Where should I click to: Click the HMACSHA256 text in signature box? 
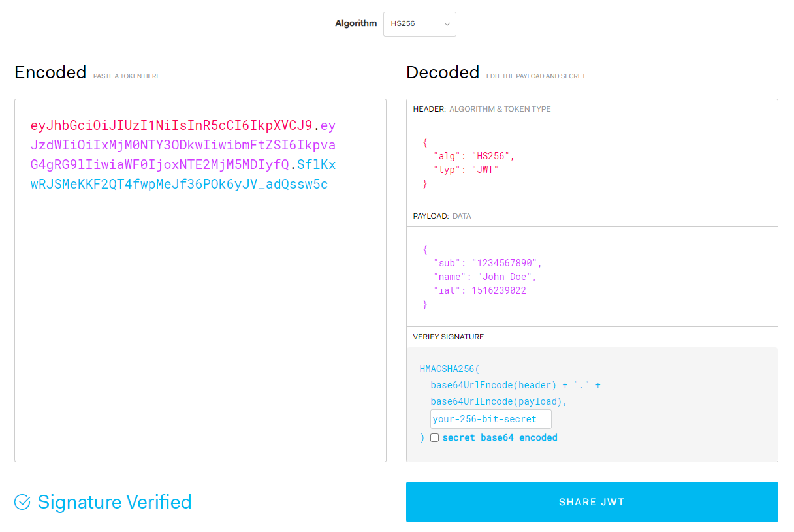[447, 368]
